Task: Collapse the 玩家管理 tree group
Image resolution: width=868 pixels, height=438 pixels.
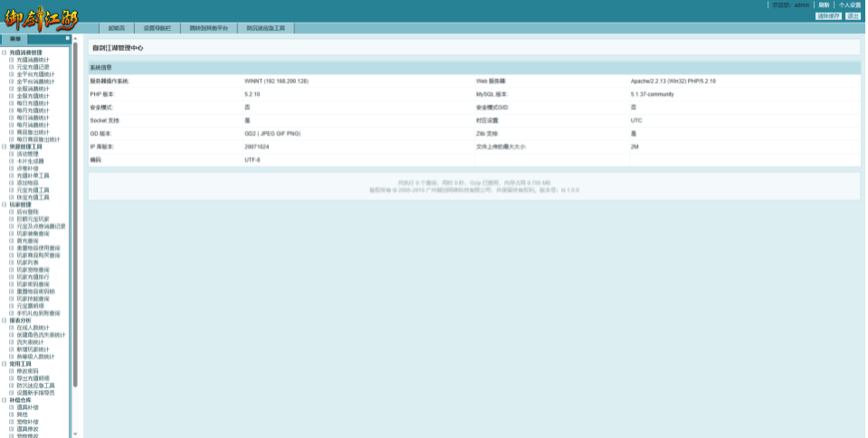Action: pos(5,205)
